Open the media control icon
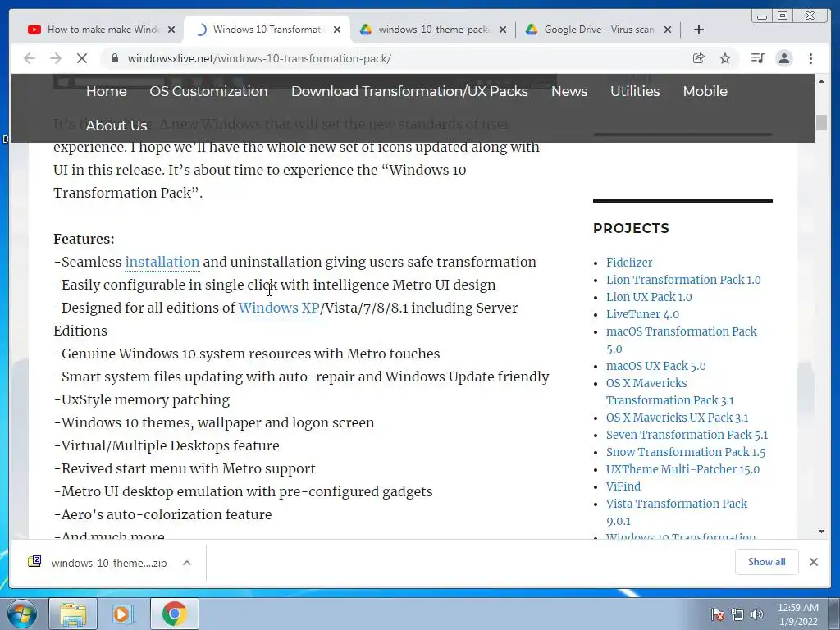Viewport: 840px width, 630px height. (757, 58)
